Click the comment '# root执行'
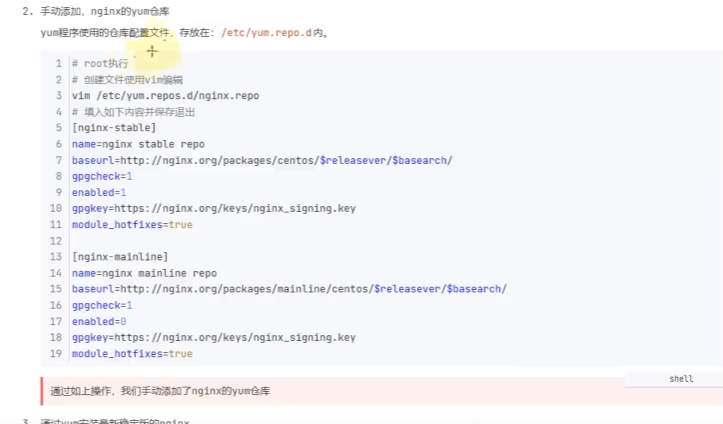 [100, 64]
